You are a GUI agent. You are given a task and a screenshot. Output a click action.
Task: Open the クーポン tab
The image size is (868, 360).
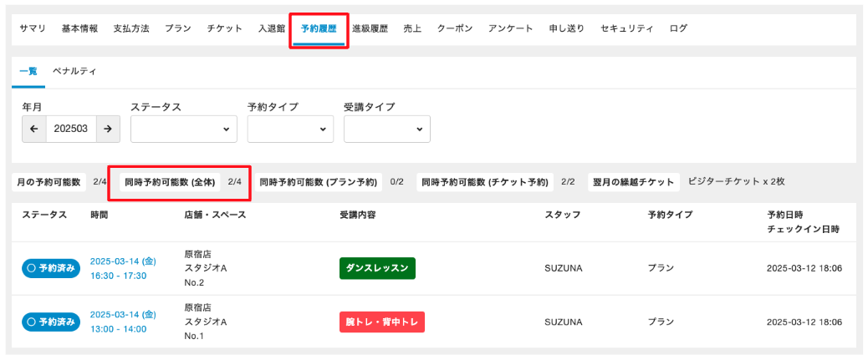coord(455,28)
